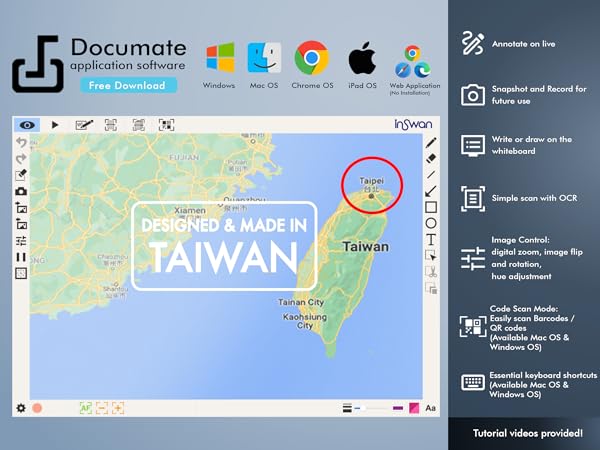Viewport: 600px width, 450px height.
Task: Choose the Windows platform icon
Action: 220,57
